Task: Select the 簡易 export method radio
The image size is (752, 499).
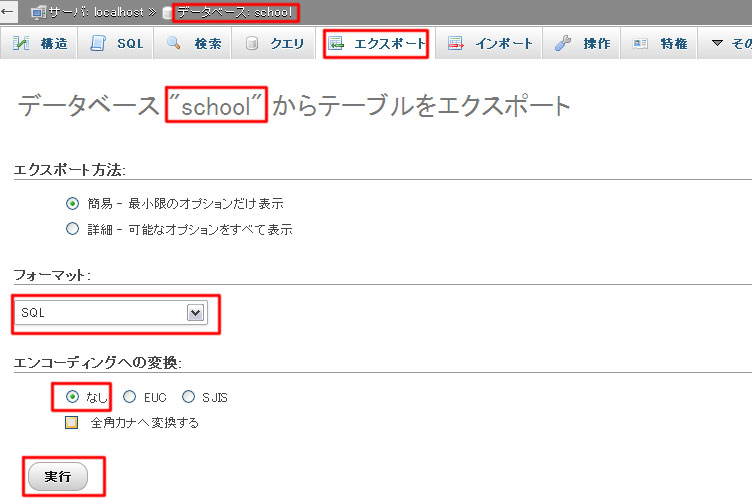Action: 72,203
